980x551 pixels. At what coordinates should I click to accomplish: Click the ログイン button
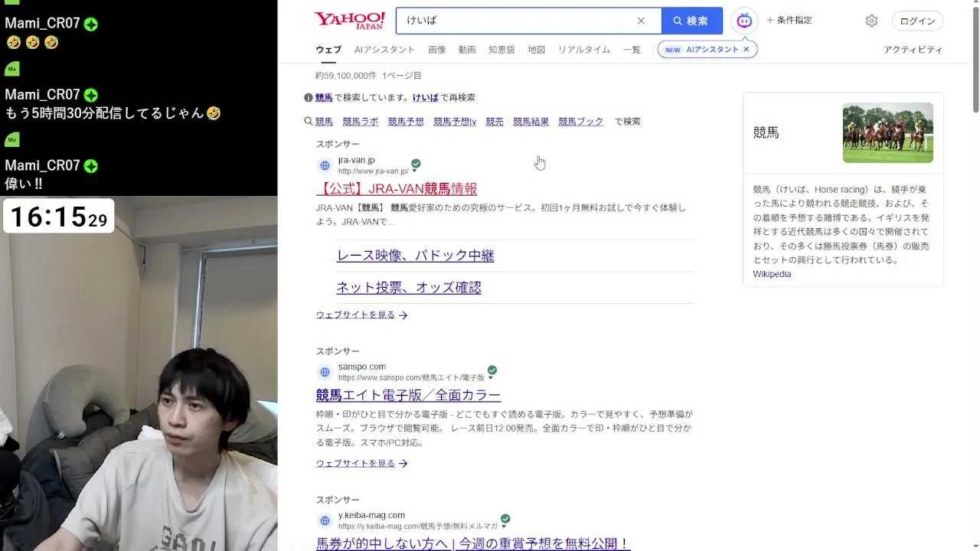917,21
